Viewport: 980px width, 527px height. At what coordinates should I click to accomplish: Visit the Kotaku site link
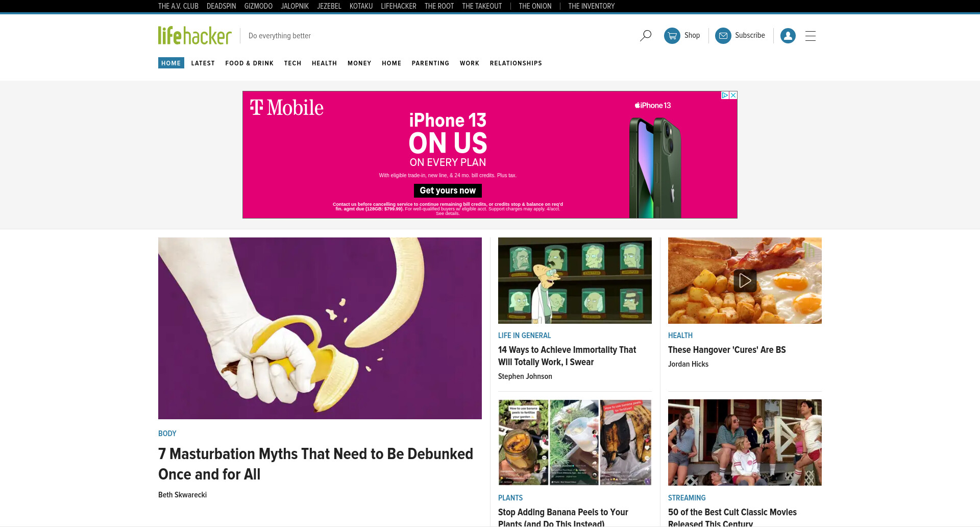point(361,6)
